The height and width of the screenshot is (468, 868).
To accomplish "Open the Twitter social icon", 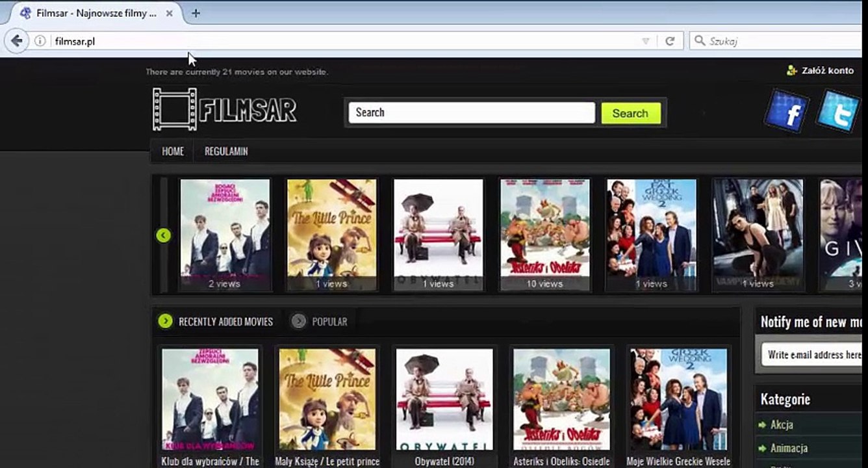I will [839, 111].
